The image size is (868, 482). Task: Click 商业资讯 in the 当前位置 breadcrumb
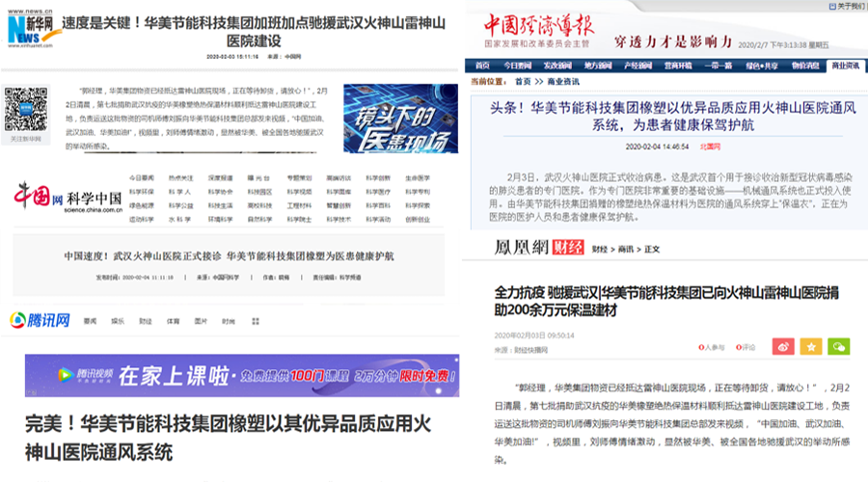[563, 81]
